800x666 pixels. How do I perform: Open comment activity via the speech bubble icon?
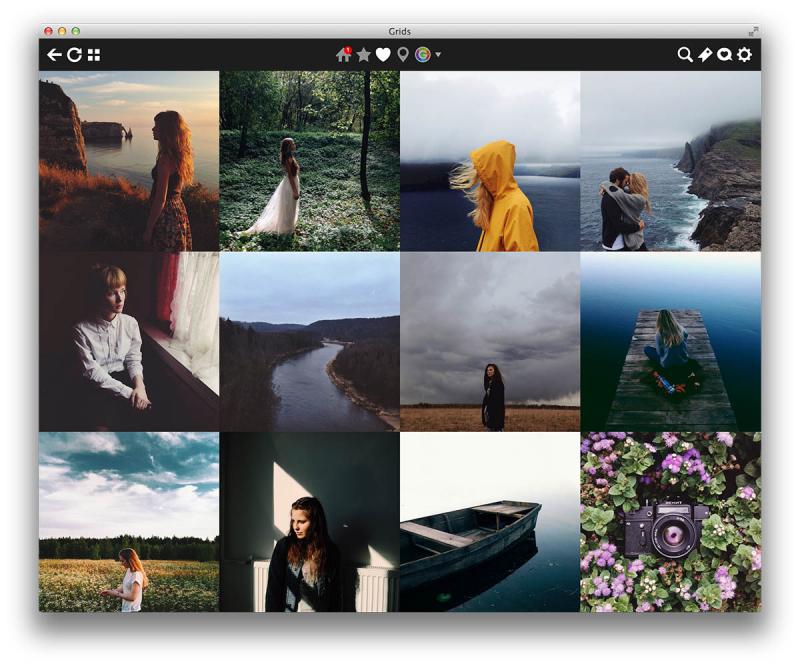[x=725, y=54]
